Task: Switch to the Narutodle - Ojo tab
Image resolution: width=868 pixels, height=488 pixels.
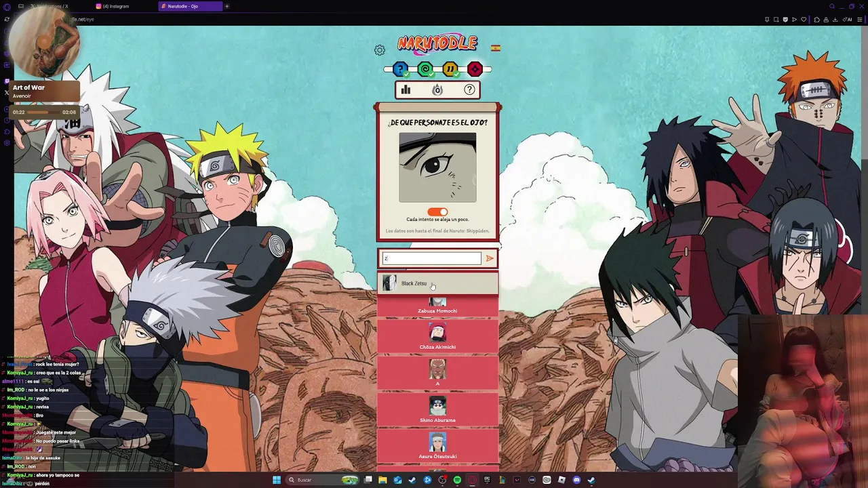Action: click(x=191, y=6)
